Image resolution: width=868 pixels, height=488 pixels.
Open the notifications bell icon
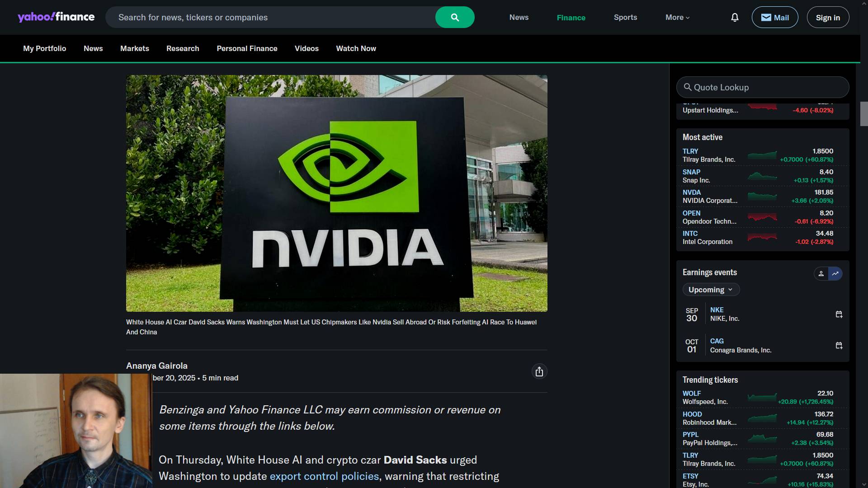pyautogui.click(x=735, y=17)
